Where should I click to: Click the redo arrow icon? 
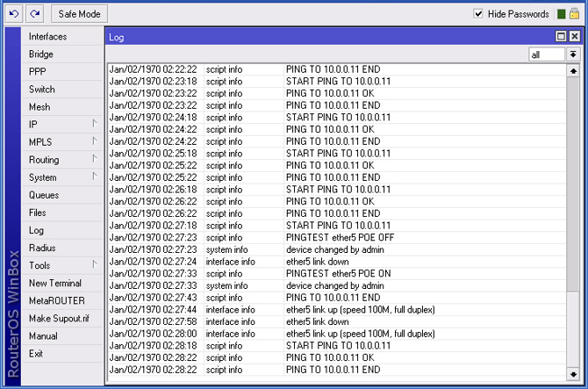click(34, 14)
